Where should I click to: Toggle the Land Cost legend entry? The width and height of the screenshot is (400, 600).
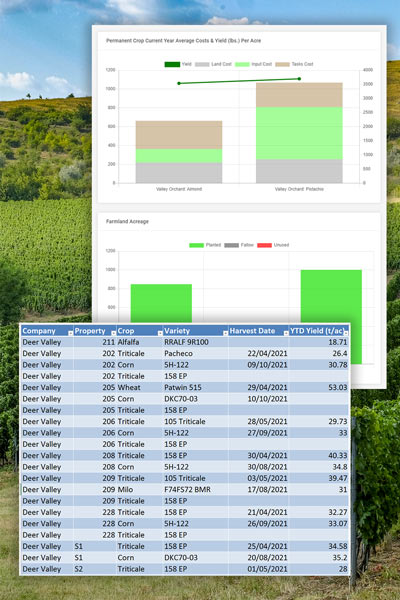pos(213,64)
